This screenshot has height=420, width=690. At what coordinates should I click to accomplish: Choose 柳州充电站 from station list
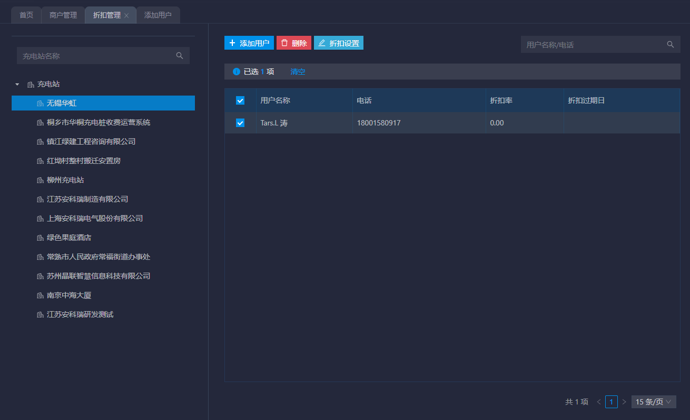coord(65,180)
